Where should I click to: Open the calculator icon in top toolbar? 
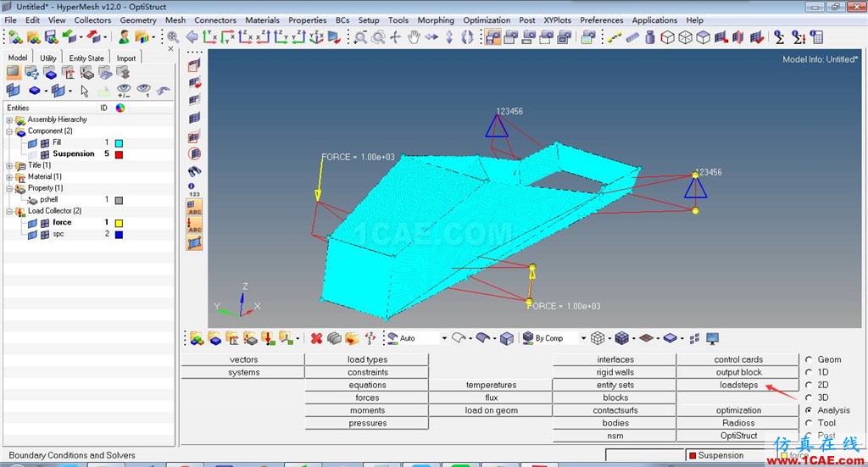coord(816,37)
